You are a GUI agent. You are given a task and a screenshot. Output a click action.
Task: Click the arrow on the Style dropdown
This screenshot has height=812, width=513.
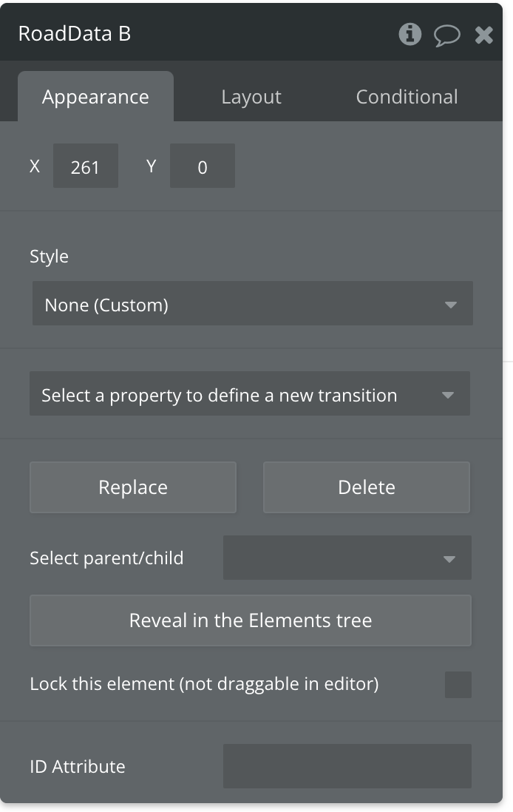(451, 305)
